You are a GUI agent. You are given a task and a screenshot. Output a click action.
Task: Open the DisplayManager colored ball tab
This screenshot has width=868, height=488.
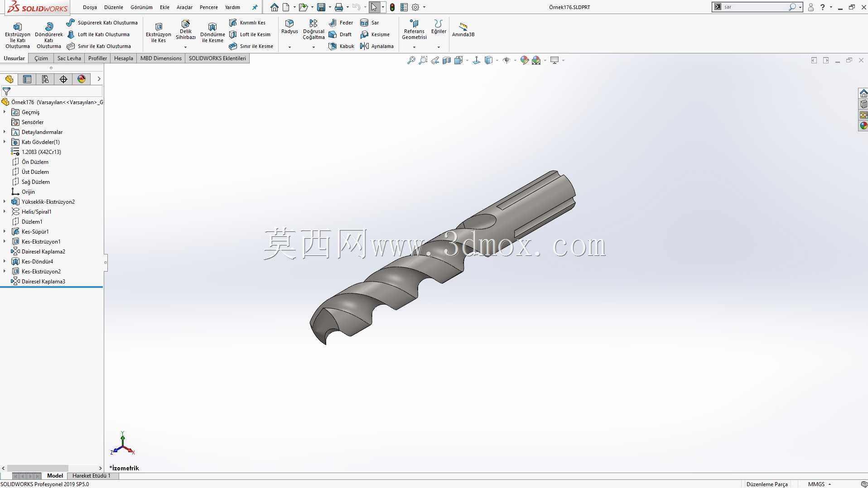click(82, 79)
